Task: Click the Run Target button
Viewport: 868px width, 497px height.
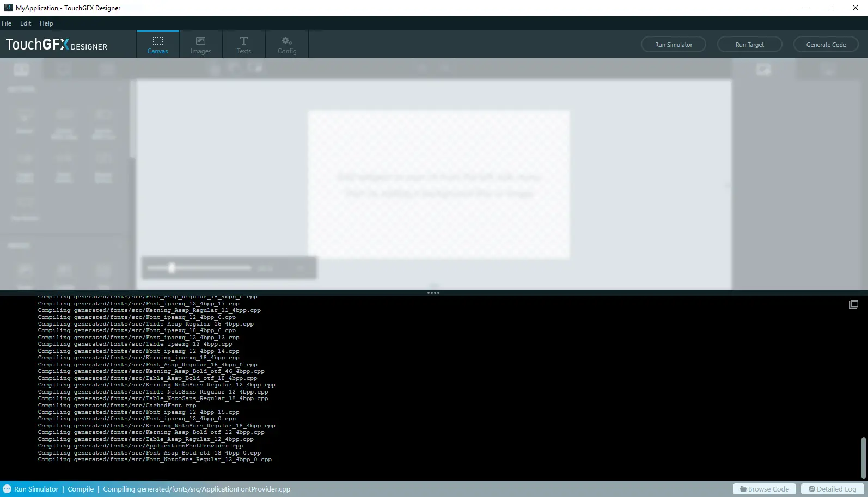Action: (750, 45)
